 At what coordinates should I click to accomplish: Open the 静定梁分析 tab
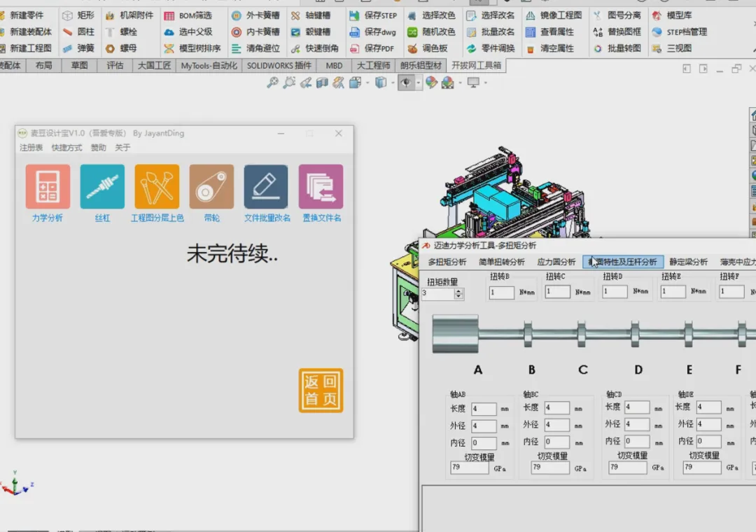(688, 262)
